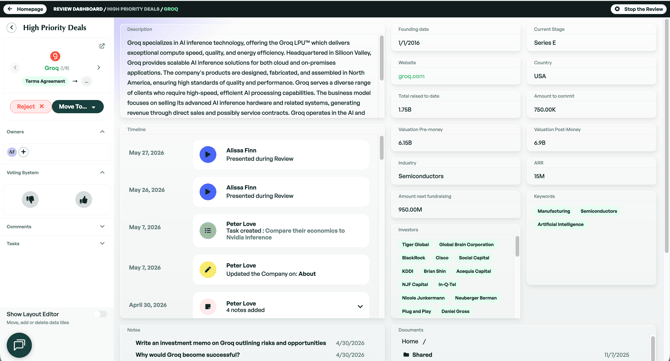Go to previous deal arrow

tap(15, 68)
